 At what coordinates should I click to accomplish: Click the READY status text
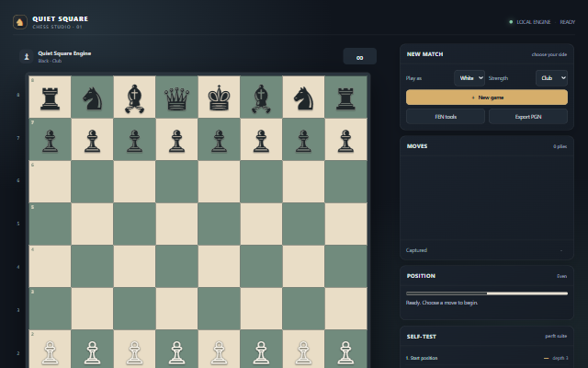click(568, 22)
